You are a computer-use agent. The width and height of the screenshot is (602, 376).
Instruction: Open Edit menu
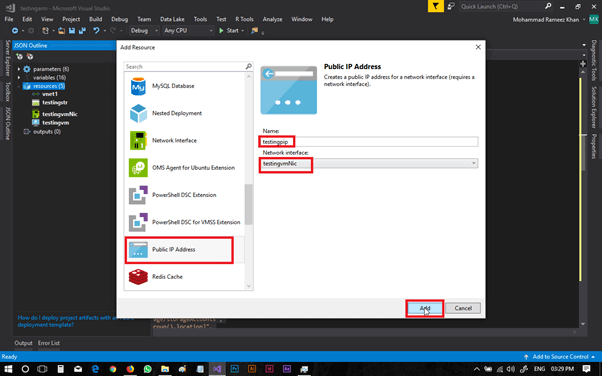pos(27,19)
